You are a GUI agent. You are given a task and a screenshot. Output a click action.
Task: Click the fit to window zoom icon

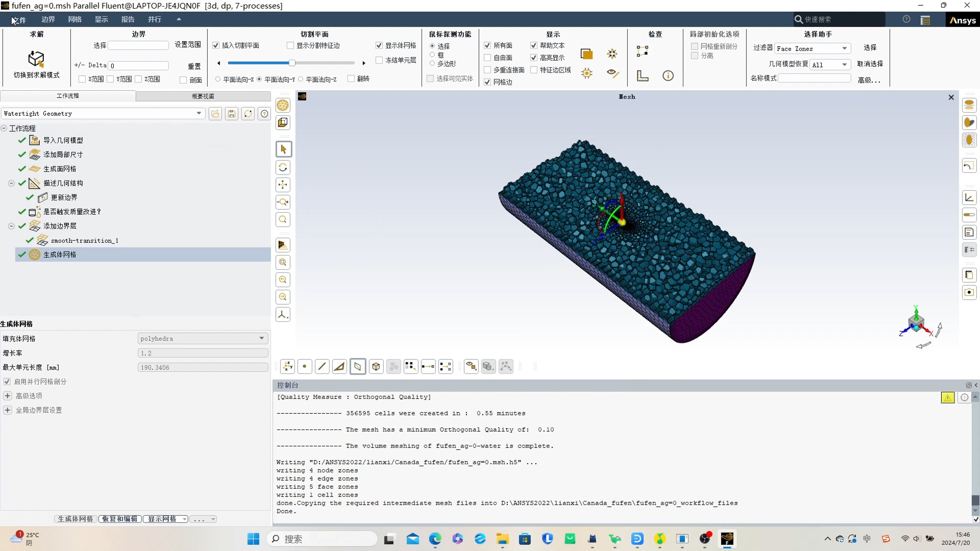tap(283, 262)
